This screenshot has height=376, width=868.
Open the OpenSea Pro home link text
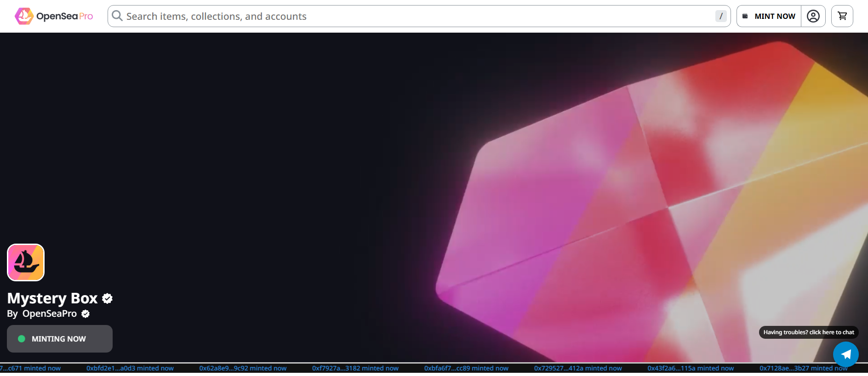(x=64, y=17)
